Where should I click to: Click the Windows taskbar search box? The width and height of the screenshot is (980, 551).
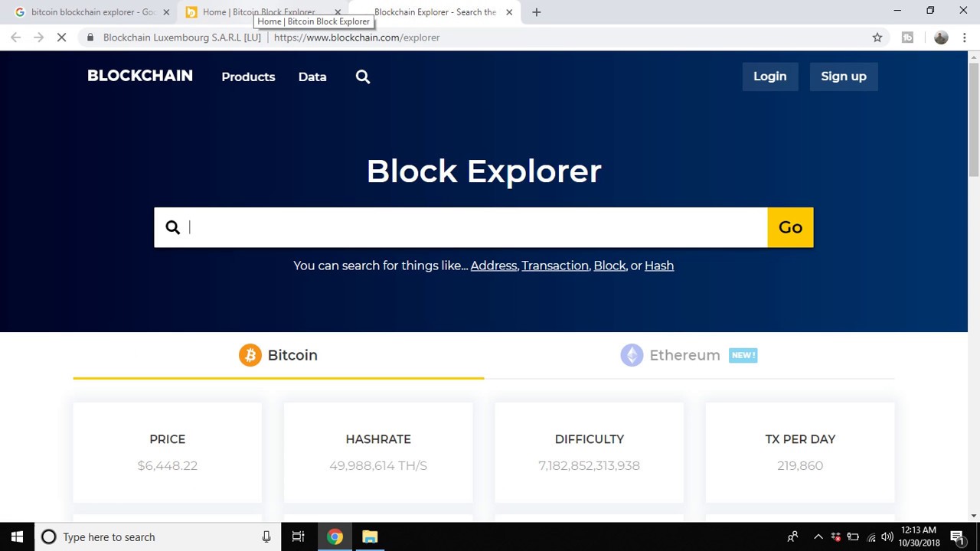[x=157, y=537]
